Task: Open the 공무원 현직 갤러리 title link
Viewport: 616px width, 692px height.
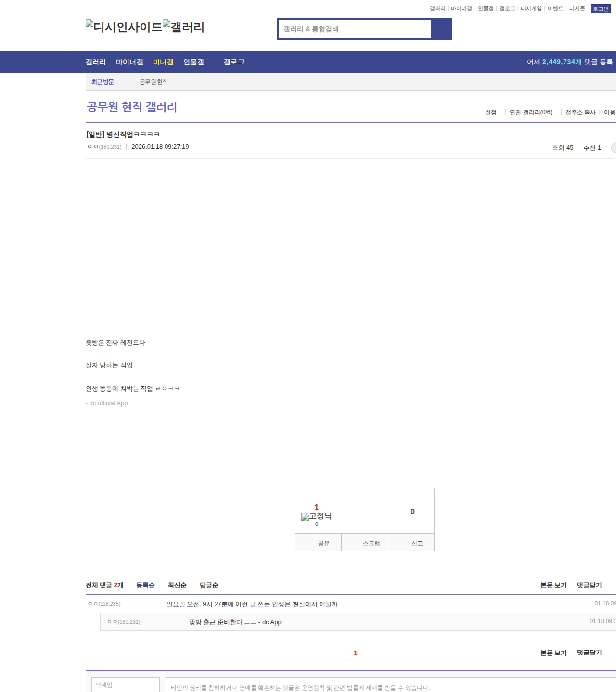Action: pos(131,107)
